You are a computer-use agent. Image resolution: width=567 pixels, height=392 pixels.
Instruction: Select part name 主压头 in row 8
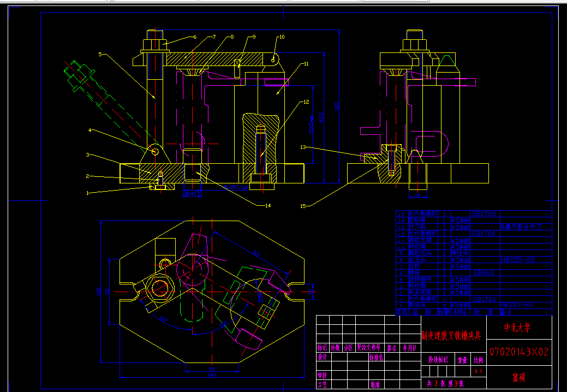417,260
